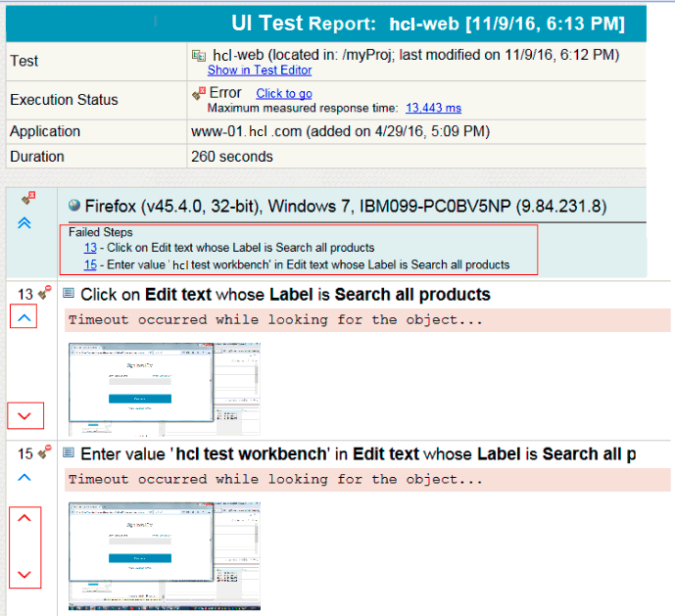Click the 'Maximum measured response time:' label
The width and height of the screenshot is (675, 616).
pos(303,108)
